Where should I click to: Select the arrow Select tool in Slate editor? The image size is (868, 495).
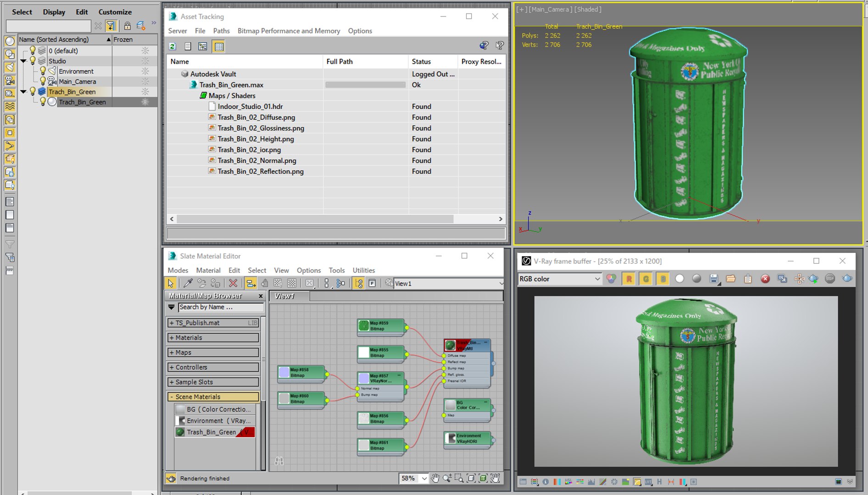(x=171, y=283)
